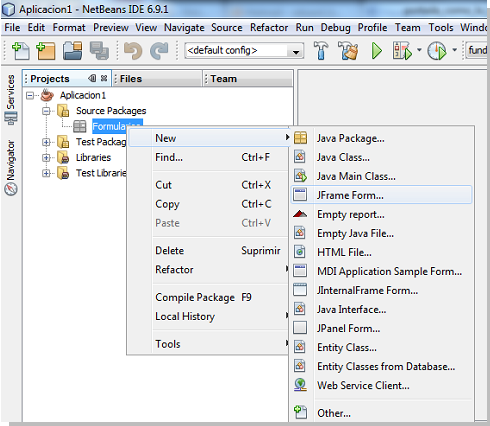The image size is (490, 426).
Task: Open the Tools menu in menu bar
Action: [x=441, y=27]
